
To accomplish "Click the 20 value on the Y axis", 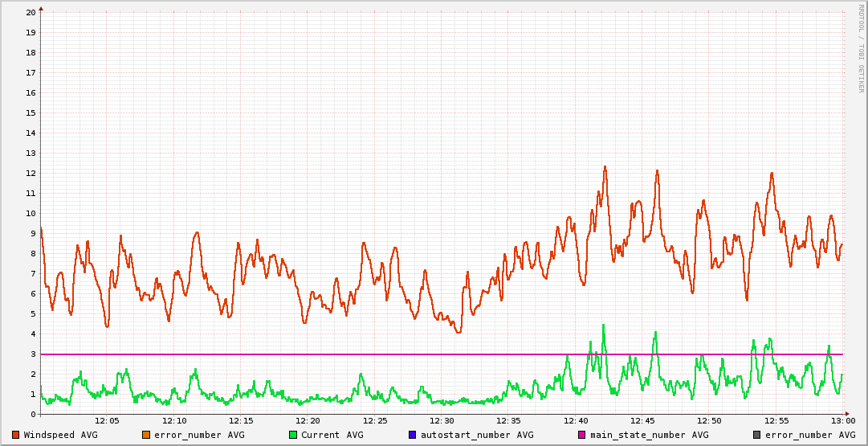I will pyautogui.click(x=31, y=13).
